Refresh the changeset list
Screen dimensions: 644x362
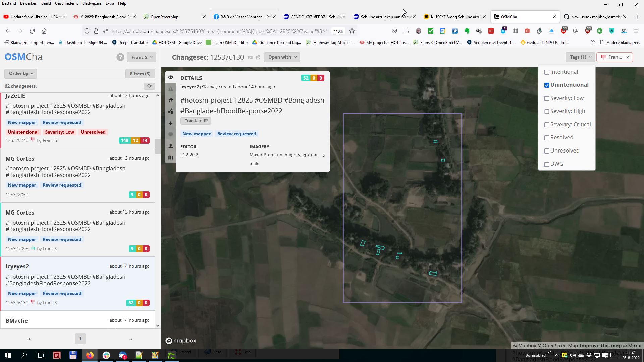click(x=149, y=86)
